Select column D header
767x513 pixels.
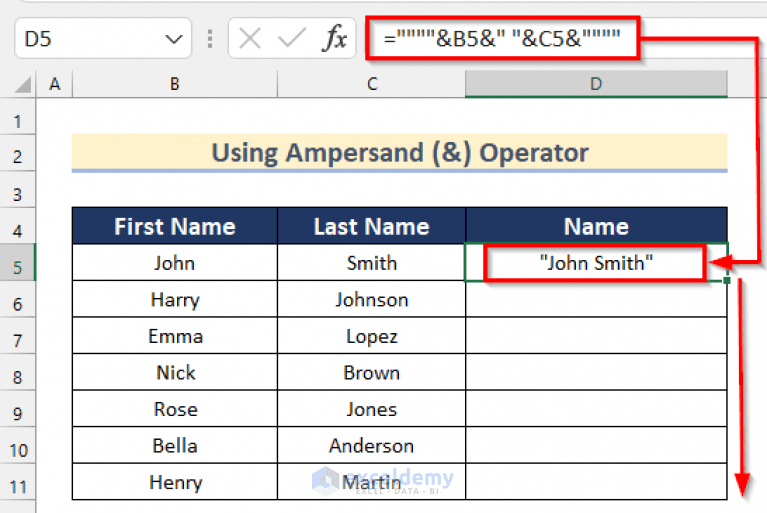click(596, 84)
